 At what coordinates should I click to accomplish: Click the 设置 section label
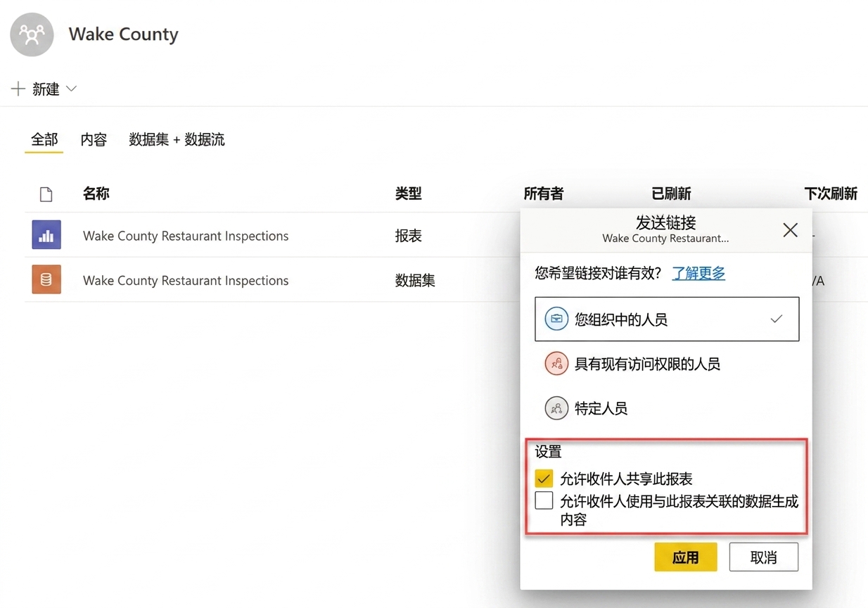549,451
